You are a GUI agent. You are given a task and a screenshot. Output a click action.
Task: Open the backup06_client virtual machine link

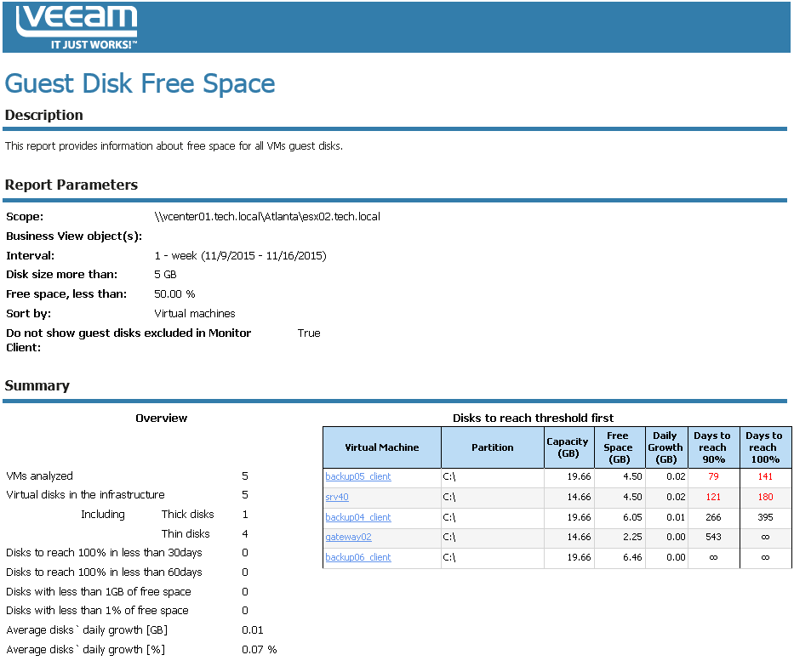point(358,557)
